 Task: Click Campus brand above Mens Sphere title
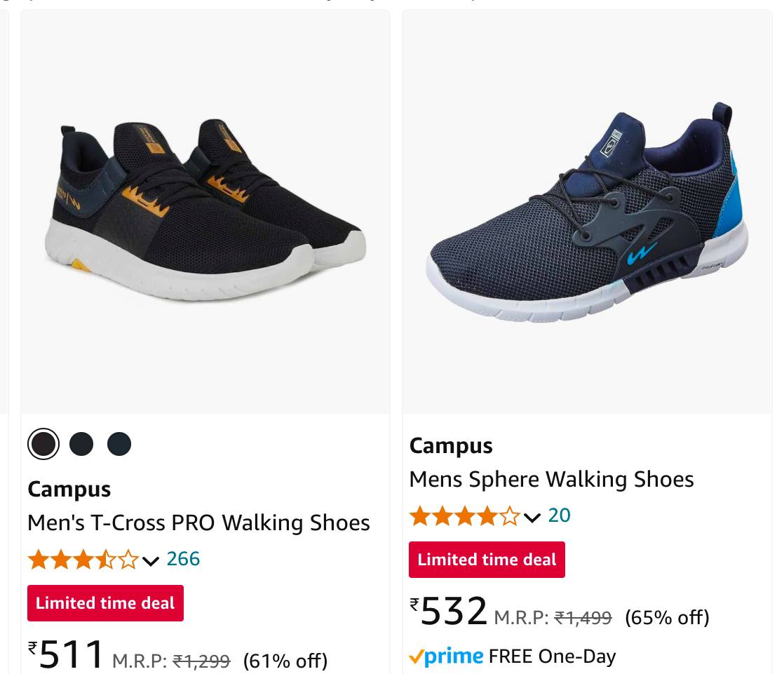(x=451, y=446)
